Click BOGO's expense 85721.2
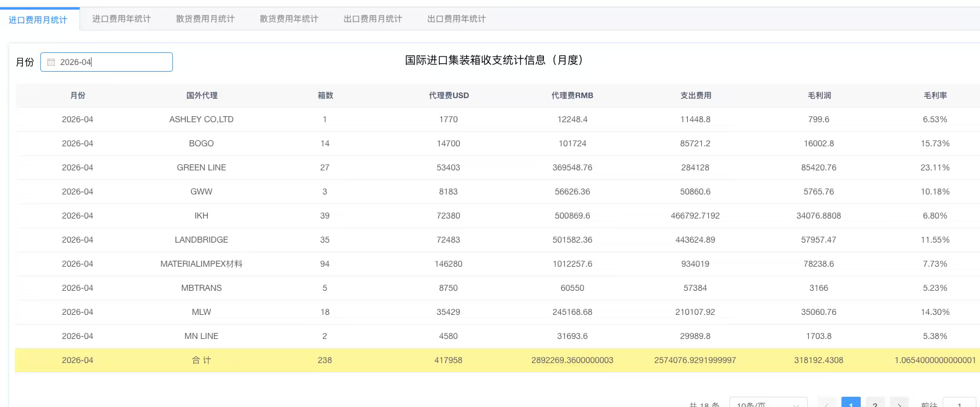The image size is (980, 407). click(695, 143)
